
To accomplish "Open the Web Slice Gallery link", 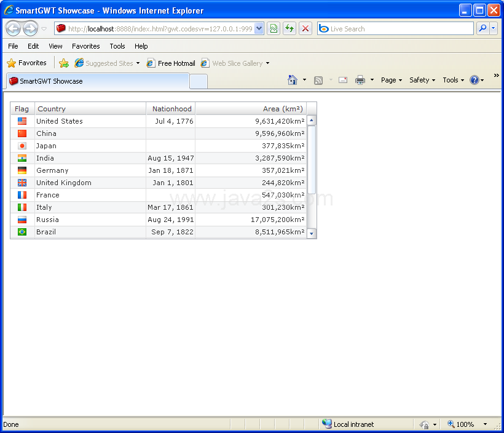I will (x=232, y=63).
